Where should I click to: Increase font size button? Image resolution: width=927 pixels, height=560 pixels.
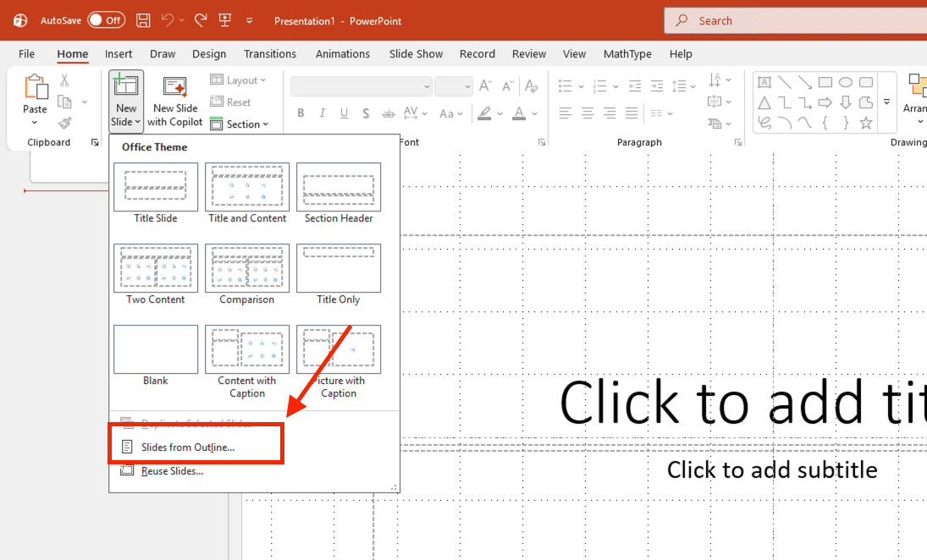coord(485,85)
